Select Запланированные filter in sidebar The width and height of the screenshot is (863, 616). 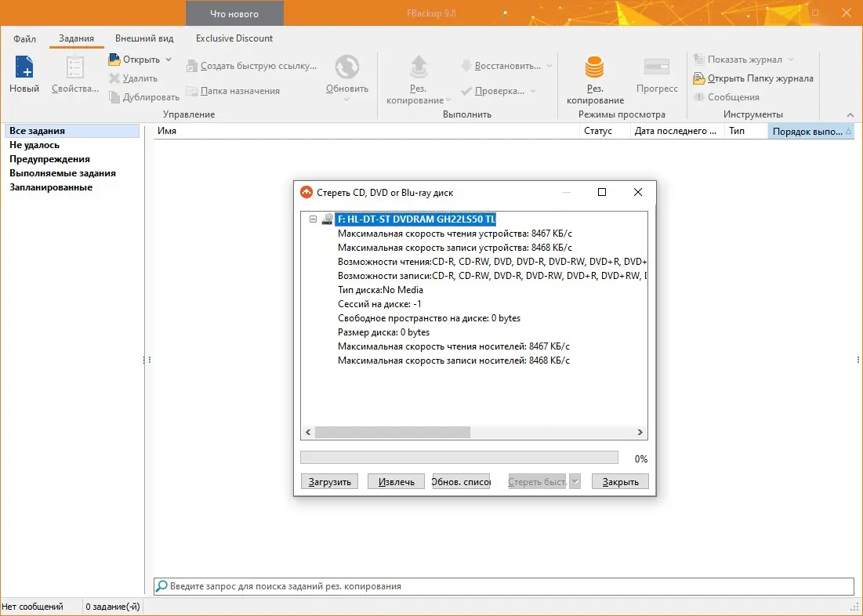pos(51,187)
